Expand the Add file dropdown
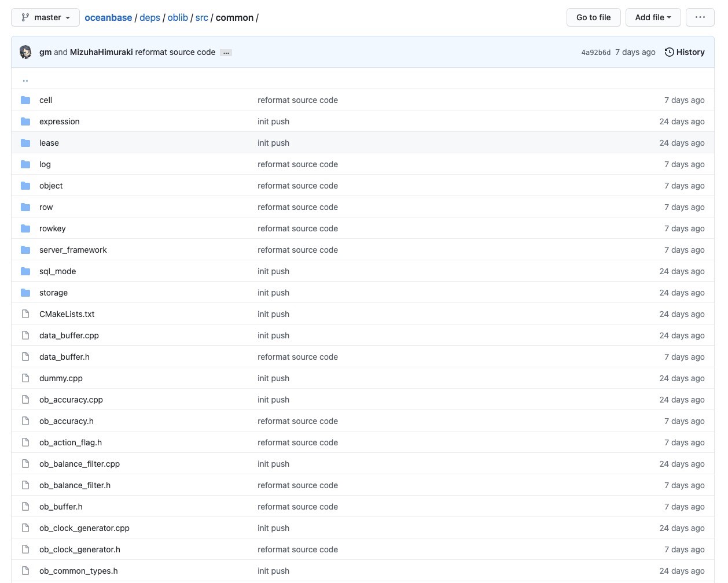Viewport: 728px width, 583px height. (653, 17)
